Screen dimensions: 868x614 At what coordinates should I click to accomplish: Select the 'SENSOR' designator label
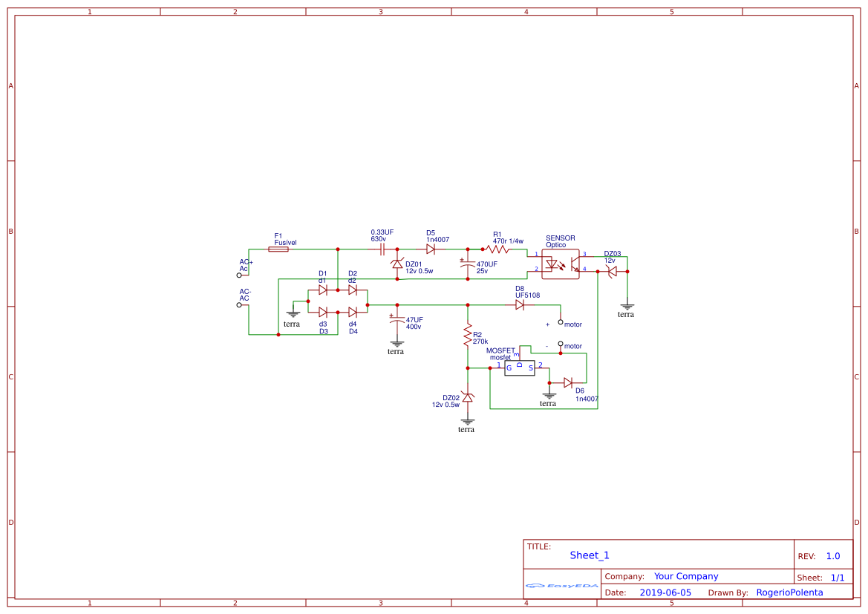(560, 238)
